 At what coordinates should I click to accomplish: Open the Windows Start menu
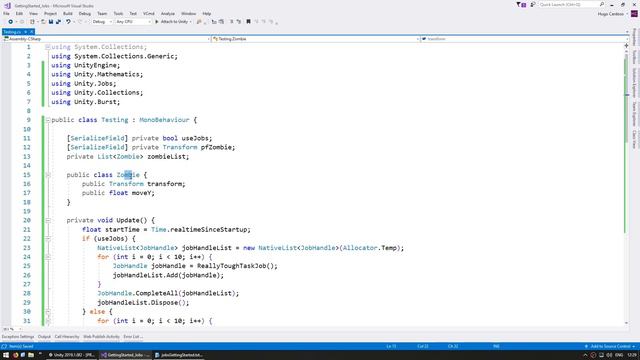(6, 355)
